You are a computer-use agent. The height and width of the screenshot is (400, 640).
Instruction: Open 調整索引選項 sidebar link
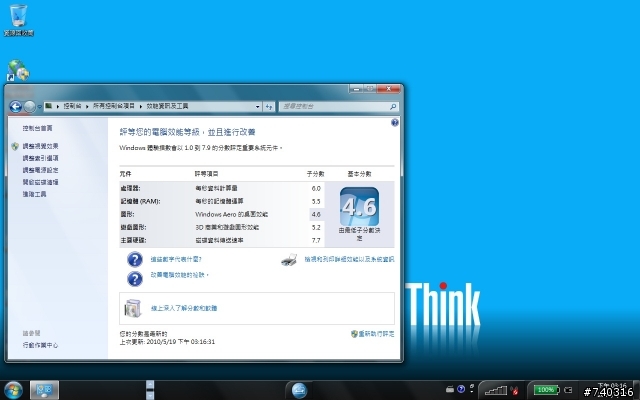[40, 158]
